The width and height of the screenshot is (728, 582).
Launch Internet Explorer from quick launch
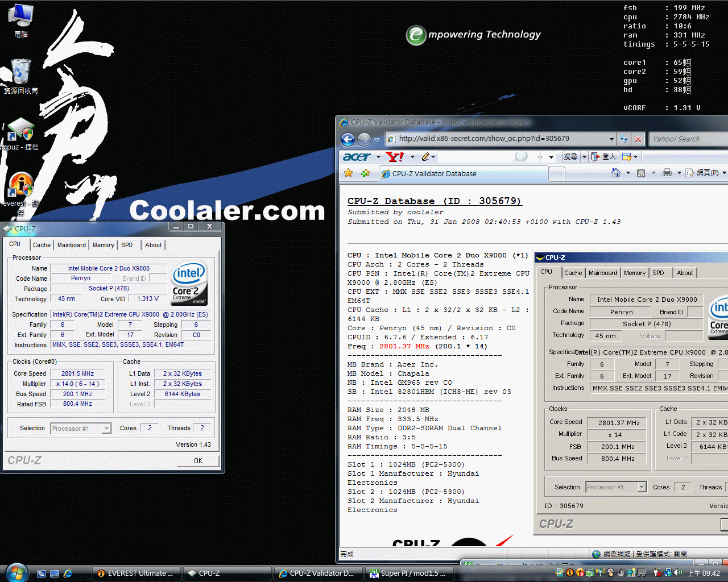[68, 573]
